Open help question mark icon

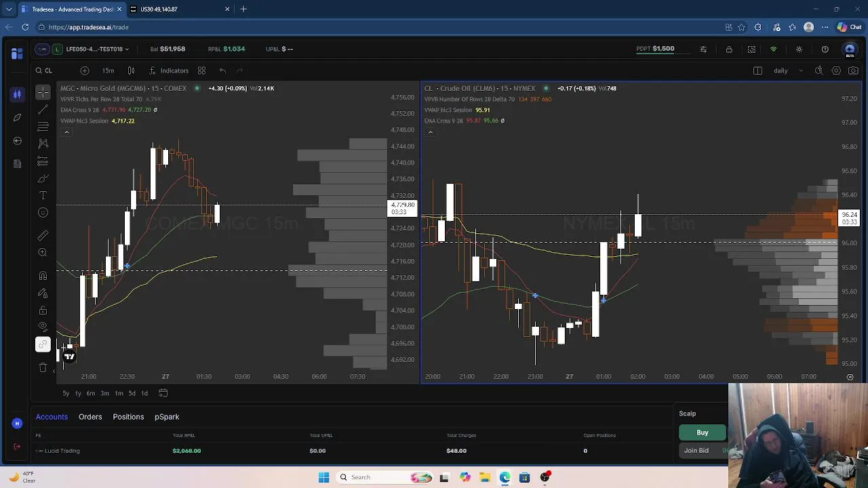[825, 49]
